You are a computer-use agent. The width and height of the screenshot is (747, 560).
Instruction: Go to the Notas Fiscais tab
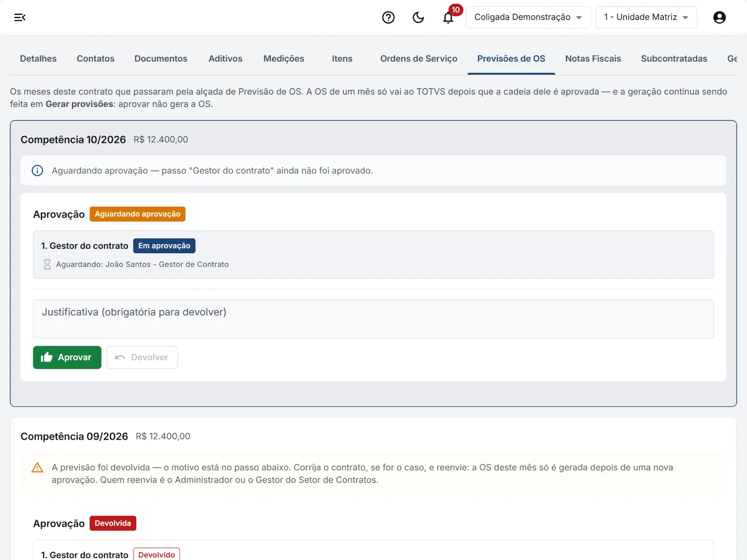pos(593,59)
